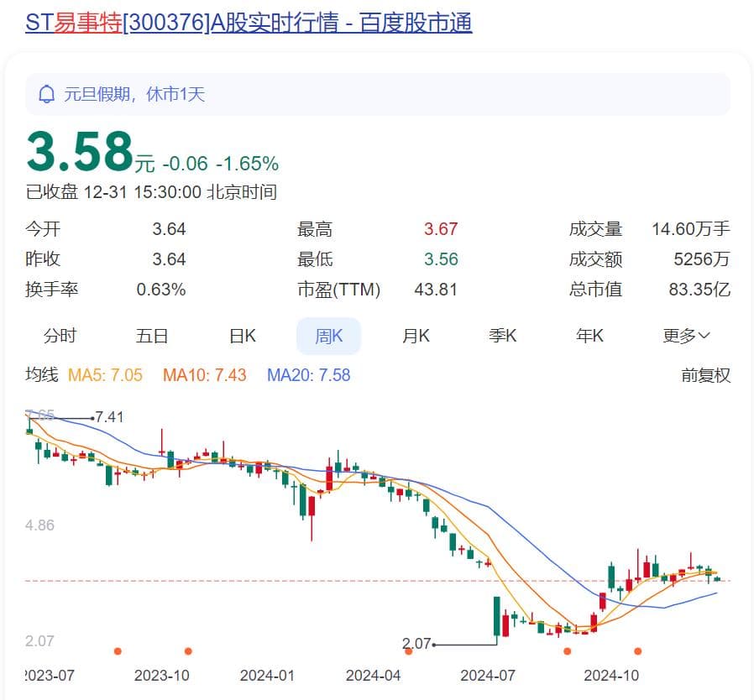
Task: Click the bell icon in holiday notice
Action: pyautogui.click(x=47, y=94)
